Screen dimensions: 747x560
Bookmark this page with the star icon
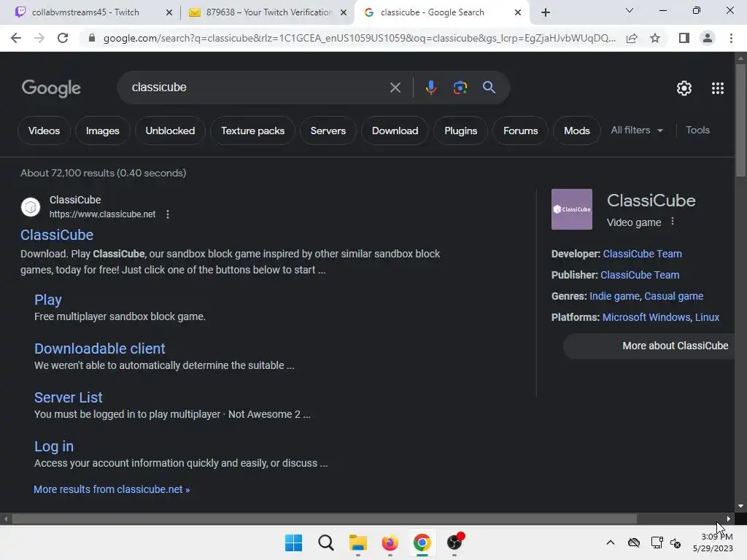pos(655,38)
